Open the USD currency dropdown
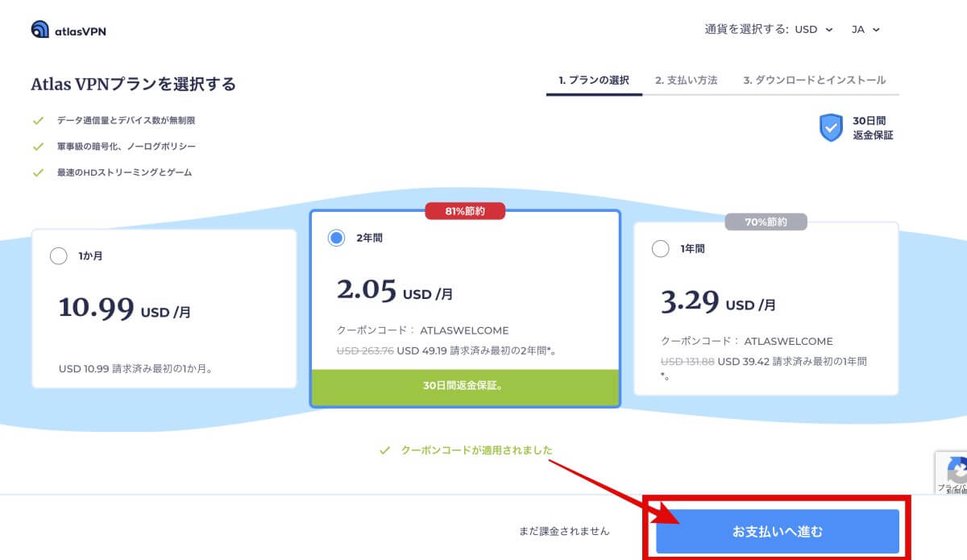967x560 pixels. [814, 29]
